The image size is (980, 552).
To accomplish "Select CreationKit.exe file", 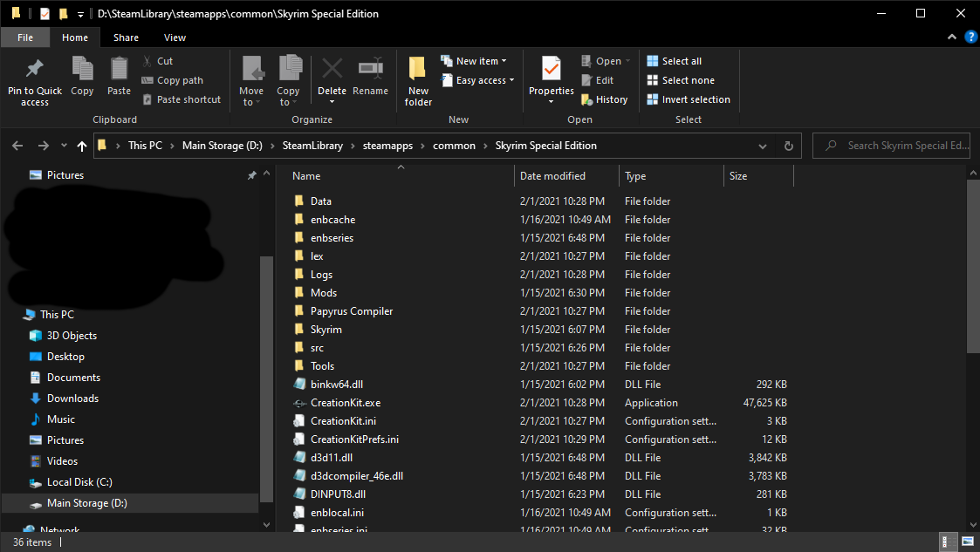I will (x=345, y=403).
